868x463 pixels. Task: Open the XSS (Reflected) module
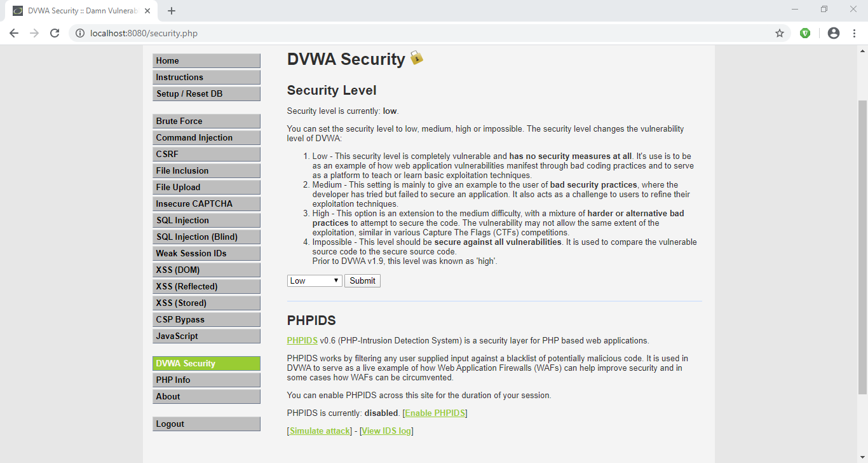[207, 286]
